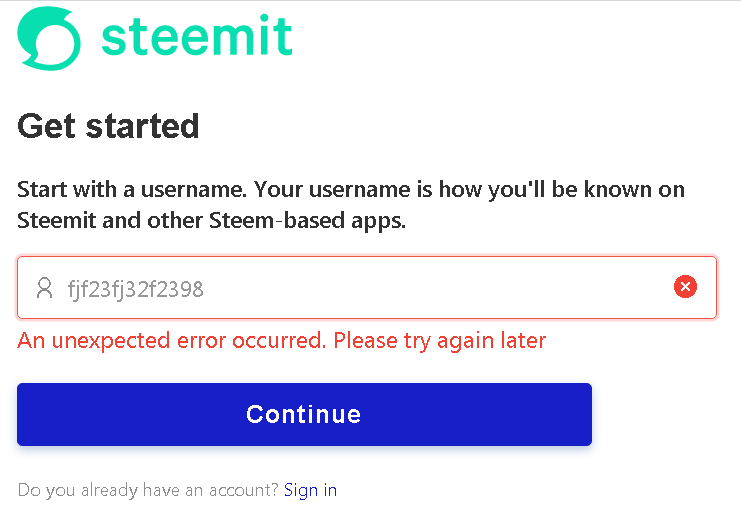Viewport: 741px width, 510px height.
Task: Click the Steemit speech-bubble logo icon
Action: click(x=48, y=39)
